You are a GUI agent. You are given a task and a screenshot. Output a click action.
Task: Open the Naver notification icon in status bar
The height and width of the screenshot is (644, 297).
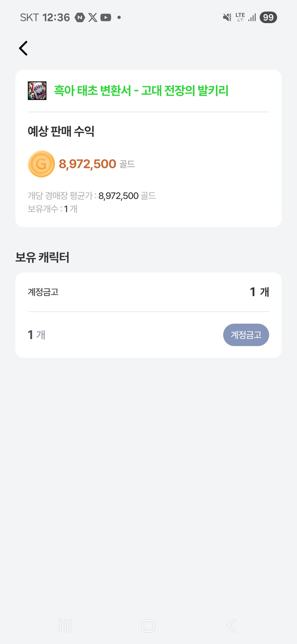click(x=80, y=18)
